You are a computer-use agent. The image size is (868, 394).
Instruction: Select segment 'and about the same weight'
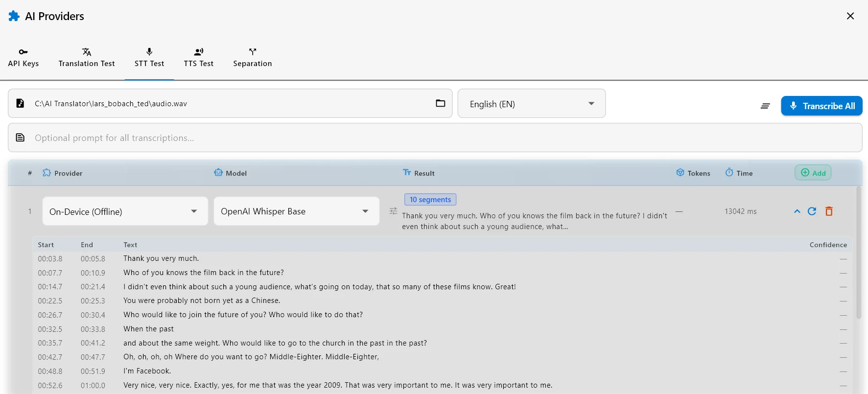(275, 343)
